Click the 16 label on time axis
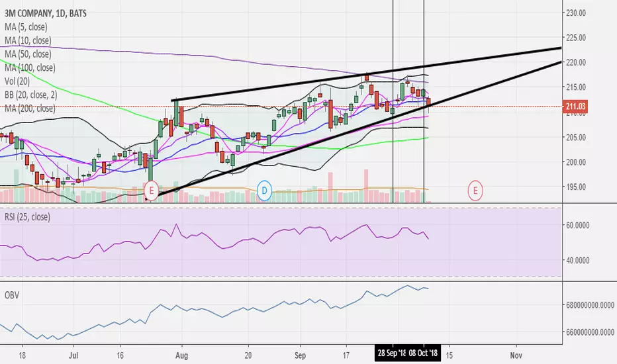This screenshot has height=364, width=617. (120, 355)
